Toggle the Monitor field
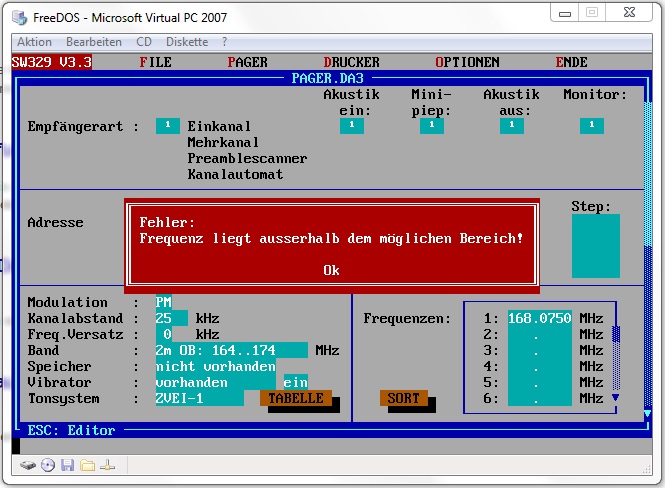Viewport: 665px width, 488px height. coord(591,126)
